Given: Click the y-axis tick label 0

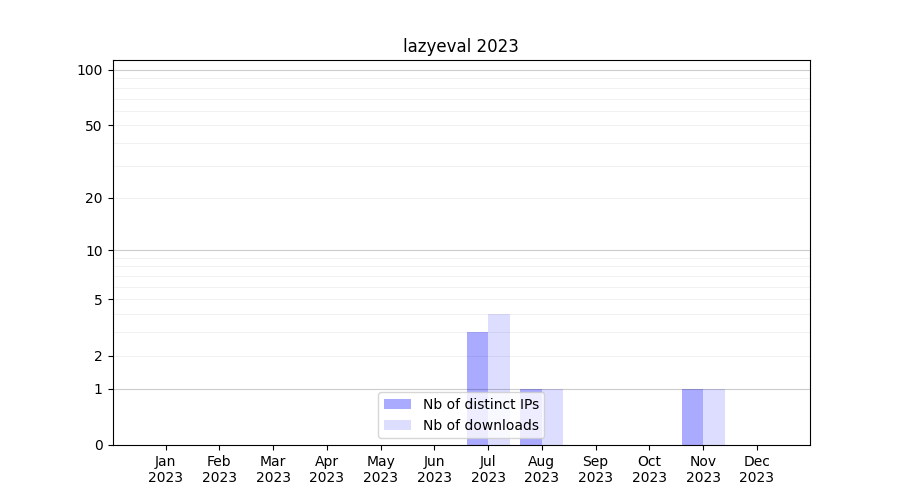Looking at the screenshot, I should (x=98, y=445).
